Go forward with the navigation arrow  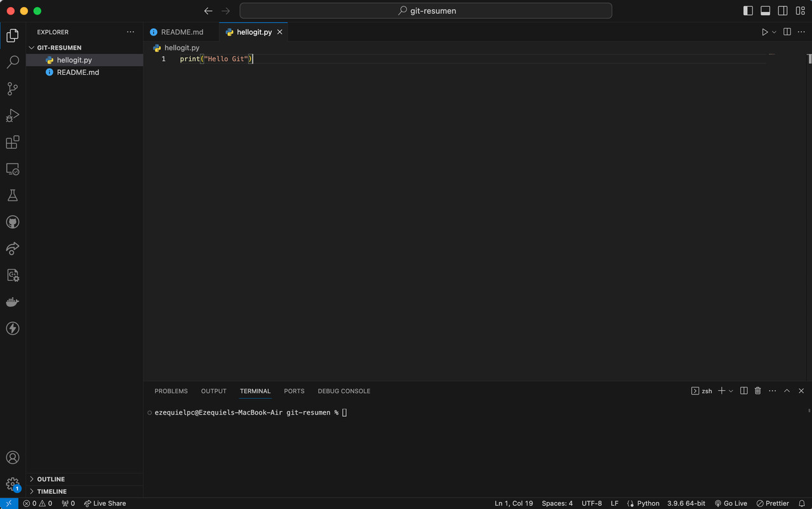click(226, 11)
